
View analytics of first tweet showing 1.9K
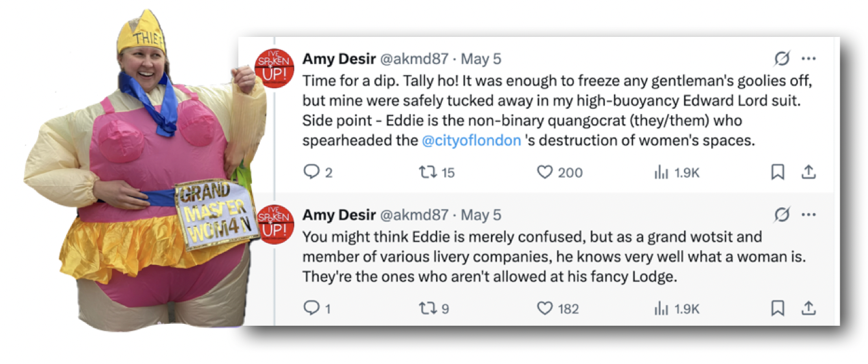tap(678, 172)
